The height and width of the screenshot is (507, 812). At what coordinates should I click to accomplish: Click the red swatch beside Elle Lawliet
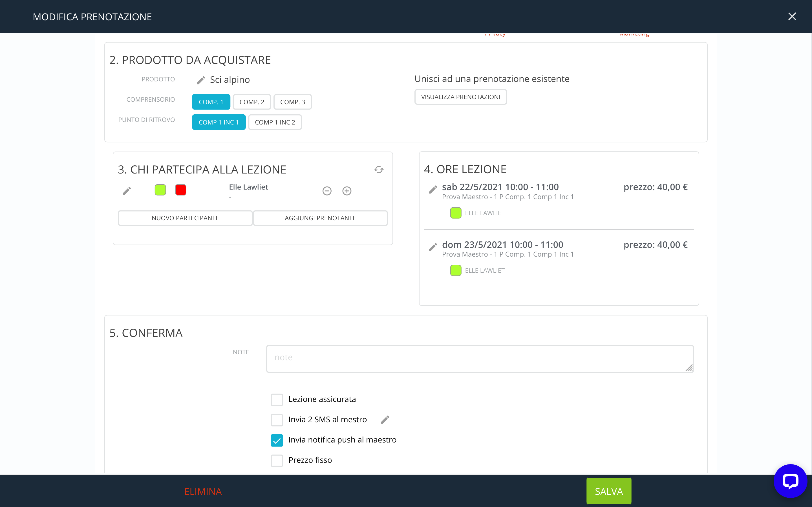[180, 190]
